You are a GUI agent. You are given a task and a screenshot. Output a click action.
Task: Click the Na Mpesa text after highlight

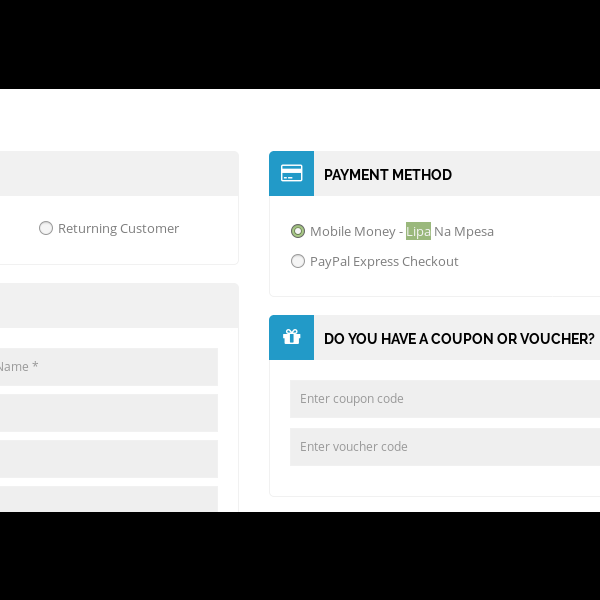(x=464, y=231)
